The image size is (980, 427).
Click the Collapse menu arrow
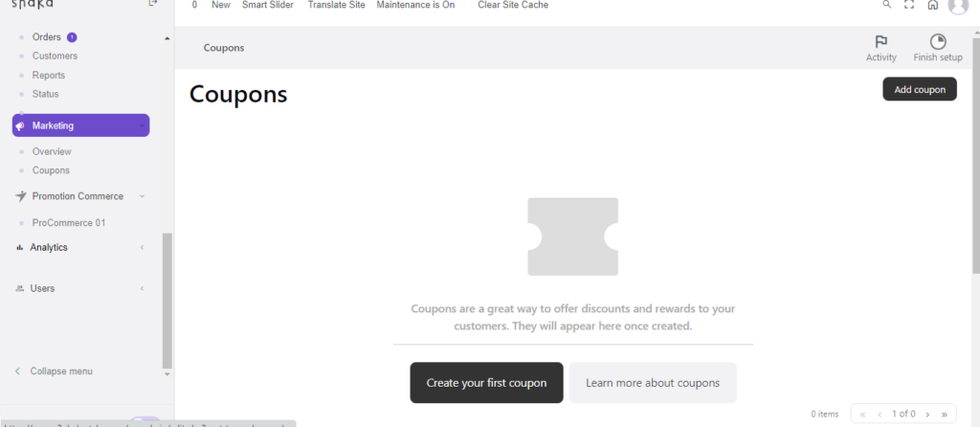tap(17, 371)
